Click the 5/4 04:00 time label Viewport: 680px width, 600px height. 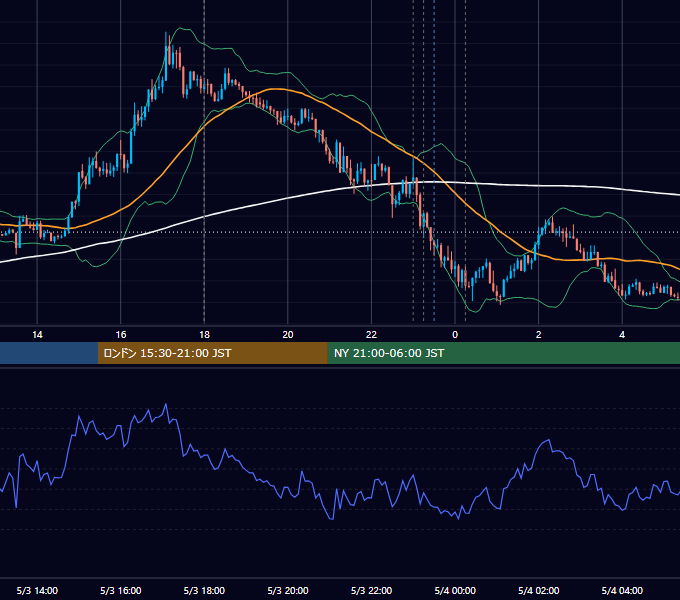[x=622, y=590]
